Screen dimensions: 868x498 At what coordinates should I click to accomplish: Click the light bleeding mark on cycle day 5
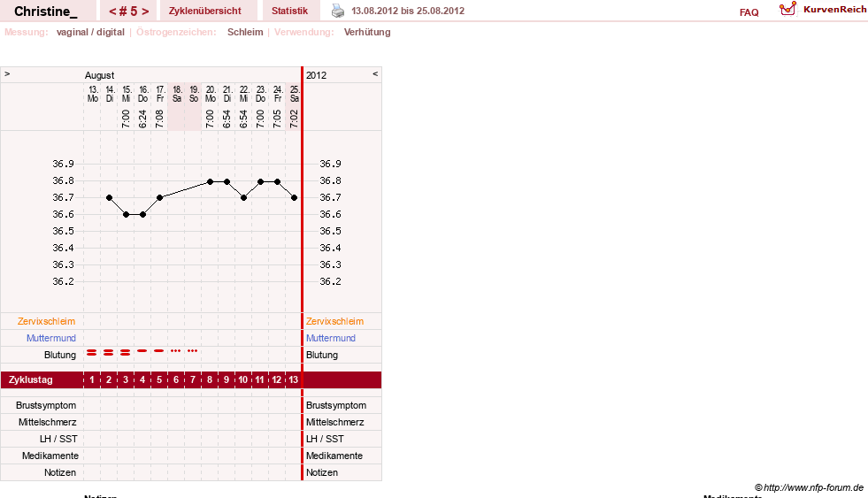pos(159,351)
